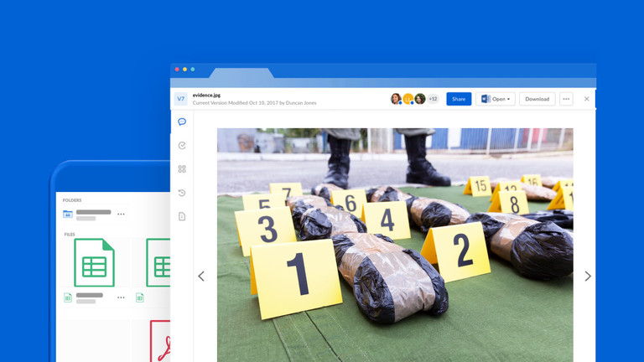Close the evidence.jpg preview
The width and height of the screenshot is (644, 362).
coord(586,99)
